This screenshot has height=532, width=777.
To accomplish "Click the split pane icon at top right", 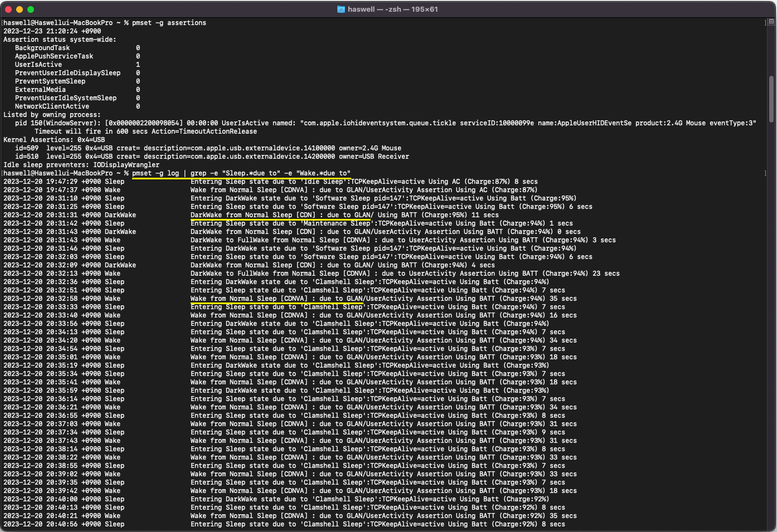I will click(x=771, y=22).
